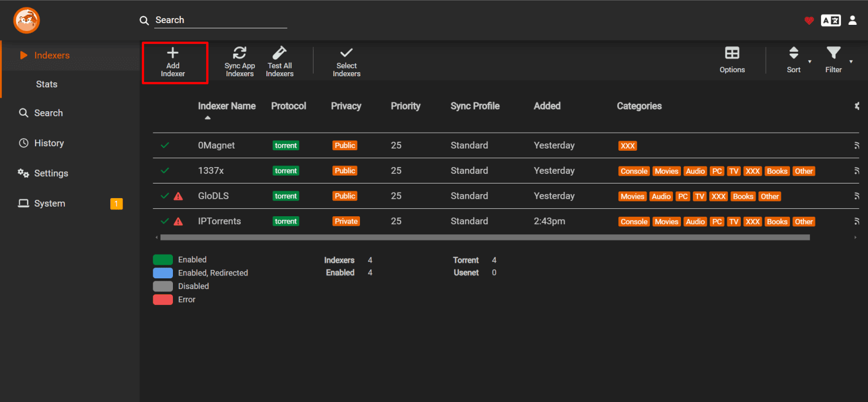Open the Sort dropdown
The image size is (868, 402).
pos(794,59)
